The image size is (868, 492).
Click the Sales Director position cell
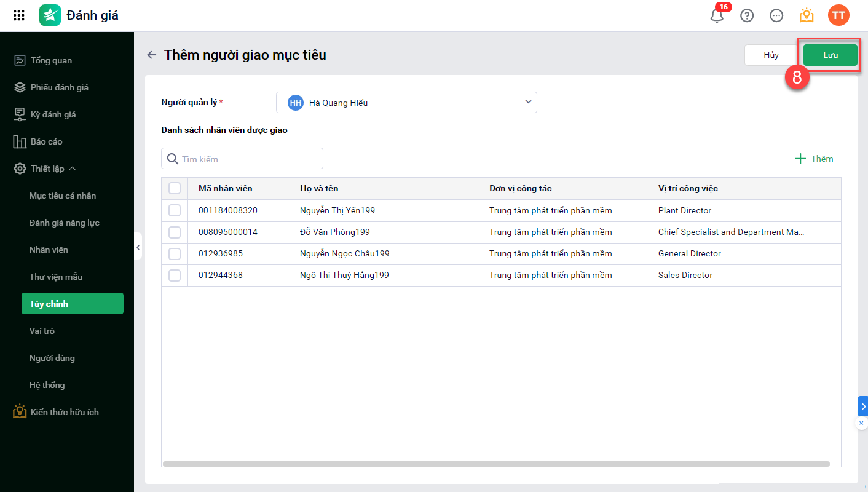point(685,275)
